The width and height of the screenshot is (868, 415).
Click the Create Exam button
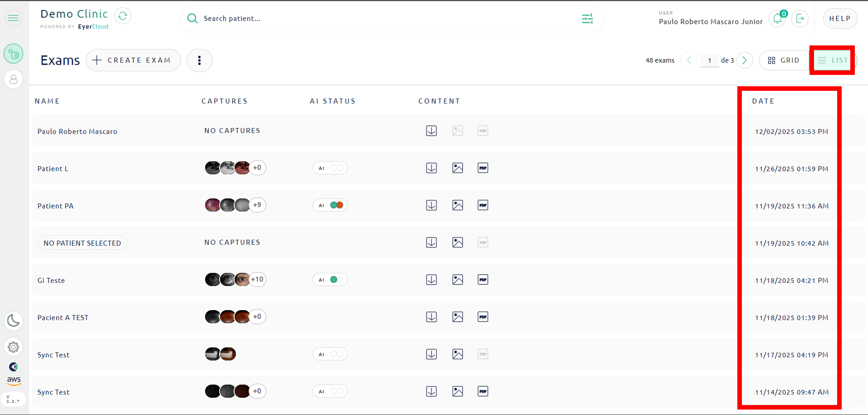pyautogui.click(x=133, y=60)
